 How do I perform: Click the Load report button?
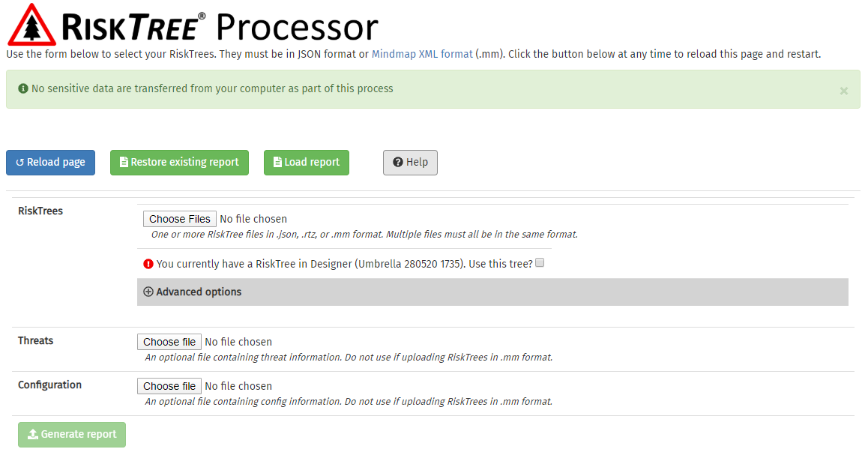306,163
